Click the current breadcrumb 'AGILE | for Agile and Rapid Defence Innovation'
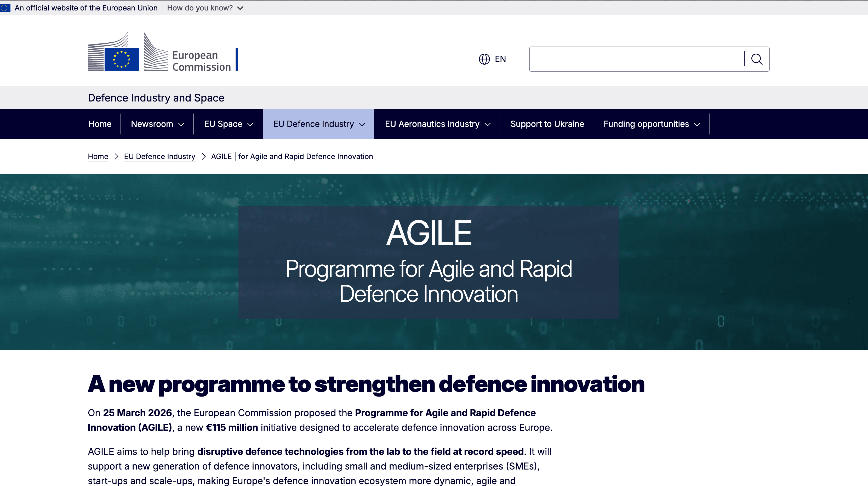This screenshot has height=486, width=868. (x=292, y=156)
